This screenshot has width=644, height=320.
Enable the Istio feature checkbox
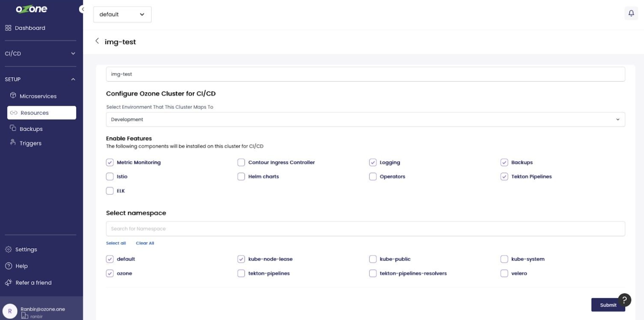tap(110, 176)
